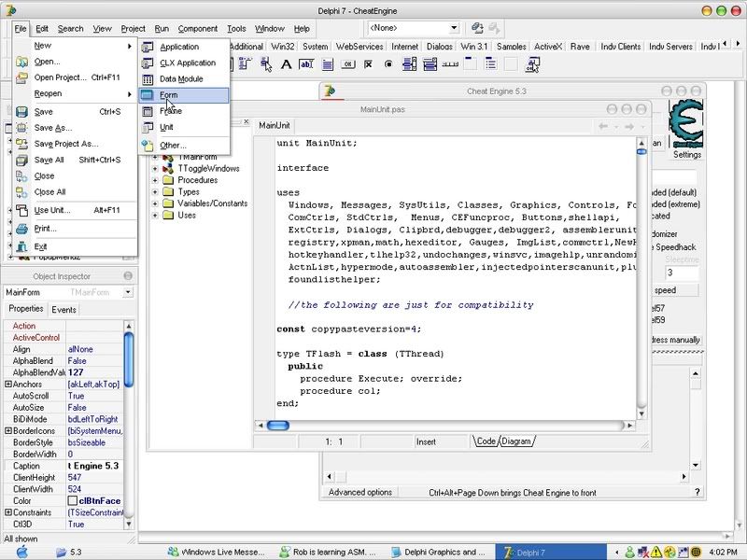Click the Color property clBtnFace swatch

pyautogui.click(x=72, y=500)
